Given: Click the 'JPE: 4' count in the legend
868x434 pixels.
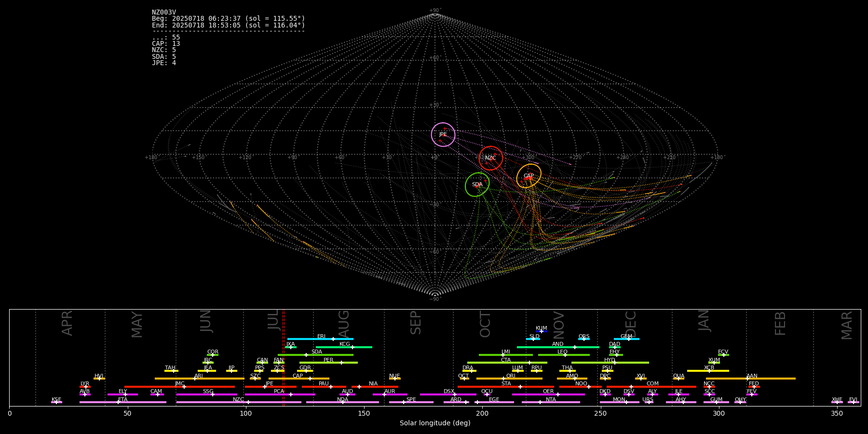Looking at the screenshot, I should pos(164,63).
